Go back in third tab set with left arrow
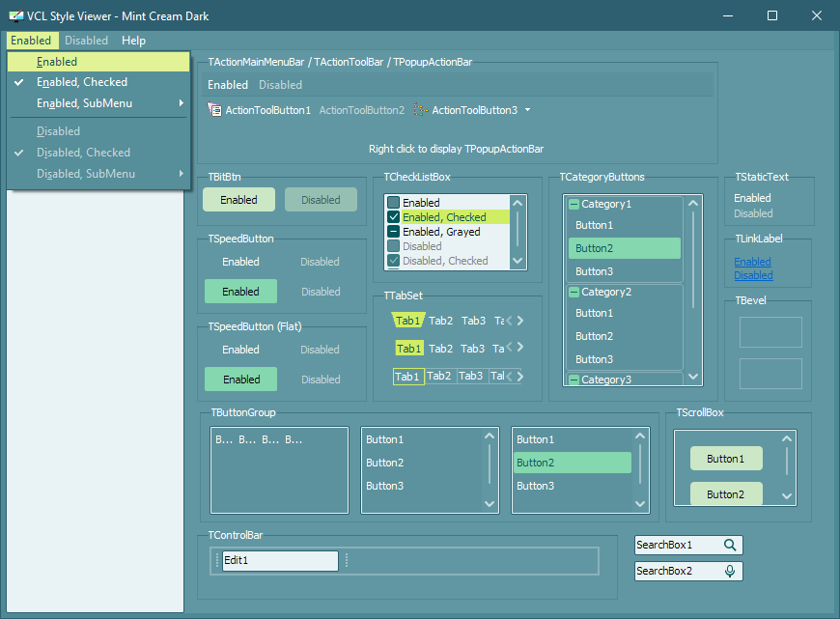 tap(510, 377)
